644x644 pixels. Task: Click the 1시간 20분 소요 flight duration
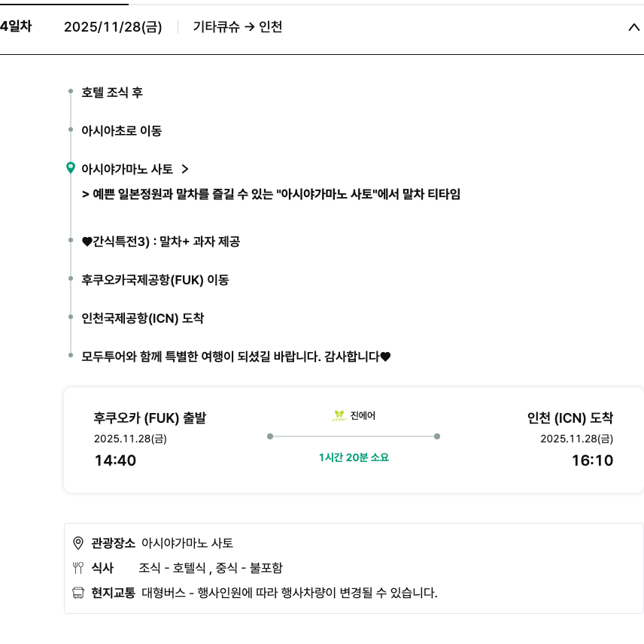tap(354, 457)
